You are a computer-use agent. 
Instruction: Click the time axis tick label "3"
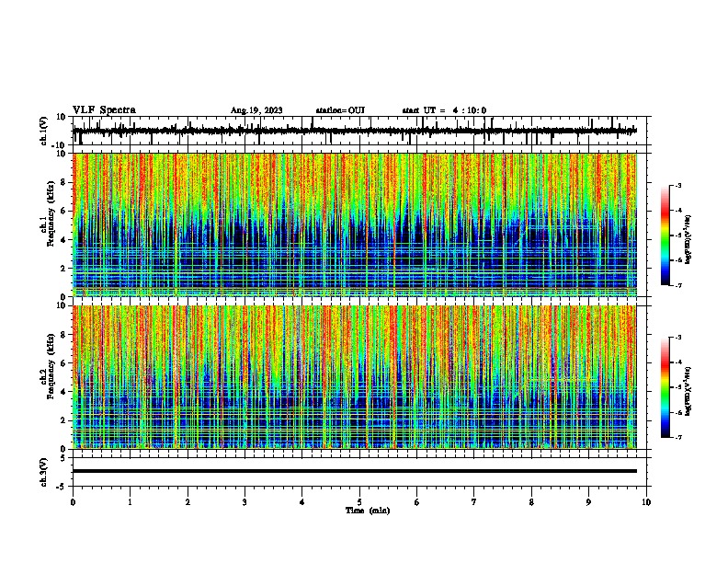click(245, 502)
